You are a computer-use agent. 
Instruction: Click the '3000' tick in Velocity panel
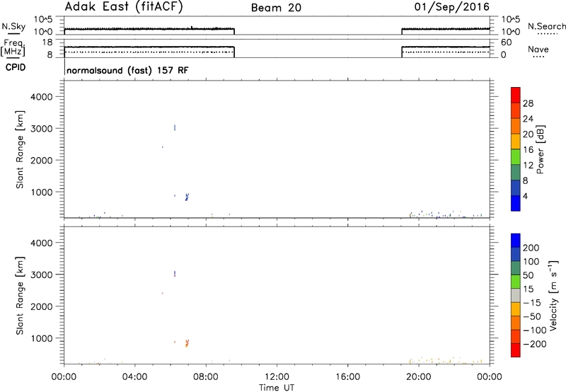pyautogui.click(x=42, y=275)
